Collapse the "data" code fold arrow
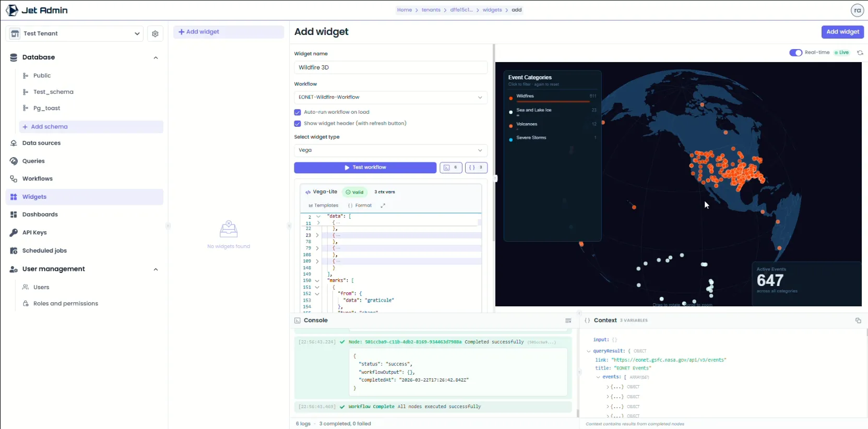Viewport: 868px width, 429px height. tap(318, 216)
